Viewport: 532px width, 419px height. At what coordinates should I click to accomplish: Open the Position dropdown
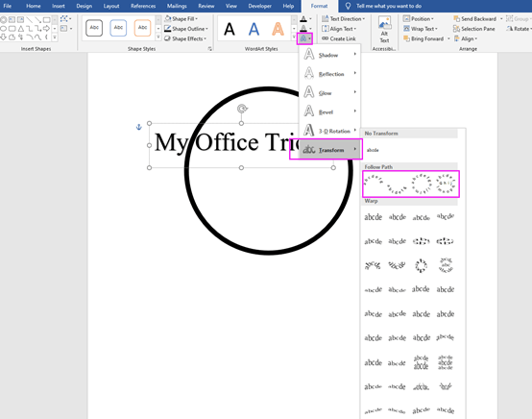[419, 18]
